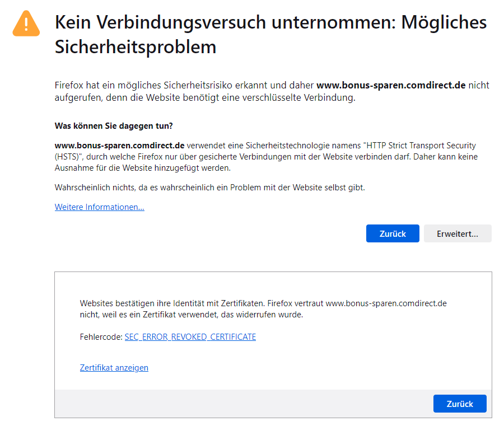The image size is (504, 426).
Task: Click the word "Sicherheitsproblem" in the heading
Action: click(136, 48)
